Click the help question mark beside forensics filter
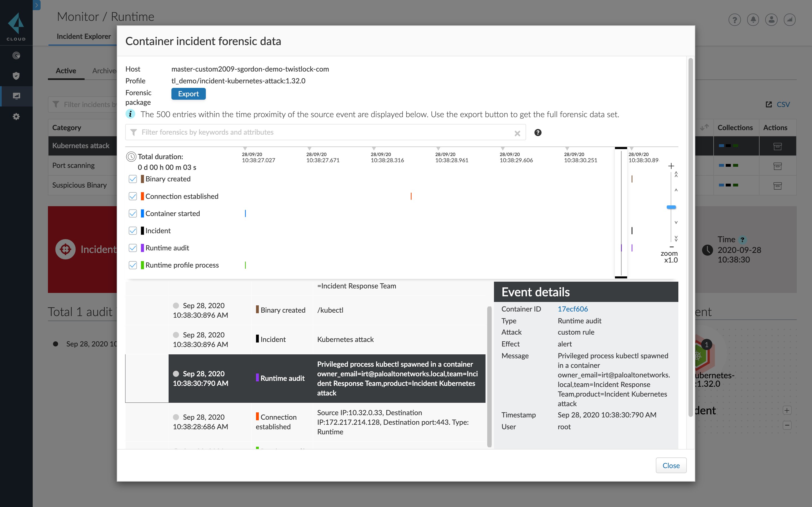The width and height of the screenshot is (812, 507). click(538, 132)
